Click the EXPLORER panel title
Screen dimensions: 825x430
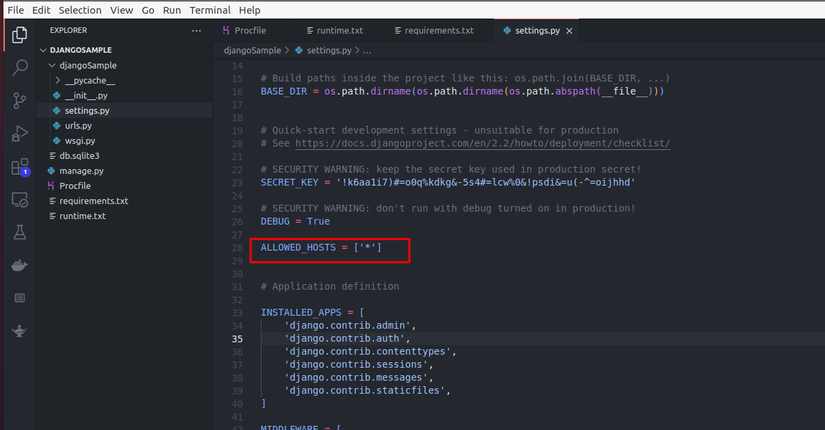click(x=68, y=31)
